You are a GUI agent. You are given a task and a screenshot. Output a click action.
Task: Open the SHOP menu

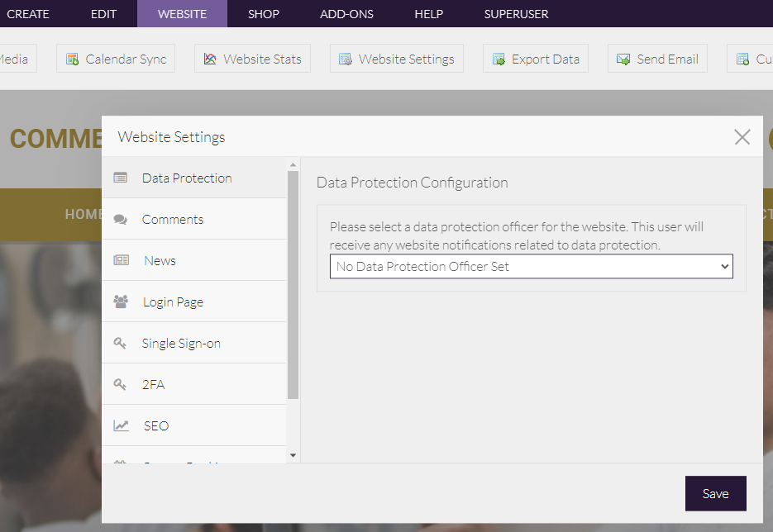pyautogui.click(x=263, y=14)
